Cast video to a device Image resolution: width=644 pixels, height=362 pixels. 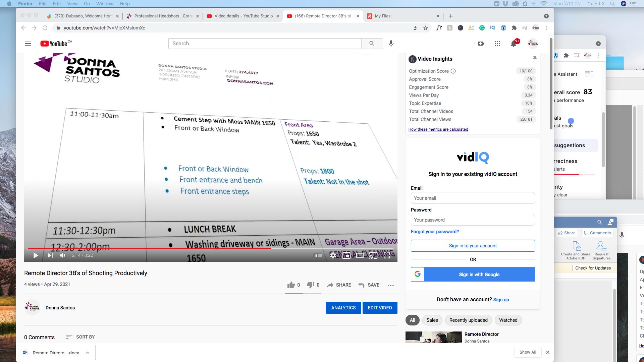[373, 255]
